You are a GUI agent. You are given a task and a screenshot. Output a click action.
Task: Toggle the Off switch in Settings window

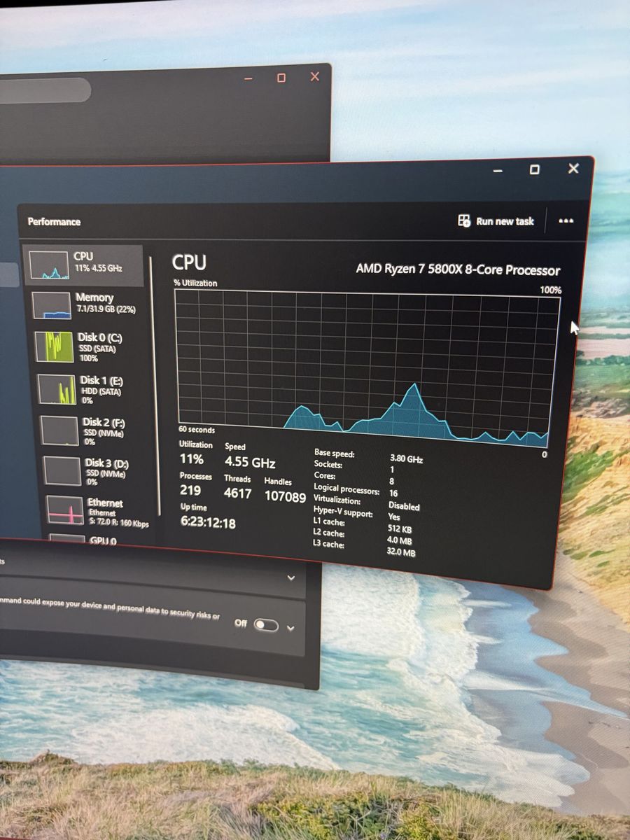(x=266, y=624)
